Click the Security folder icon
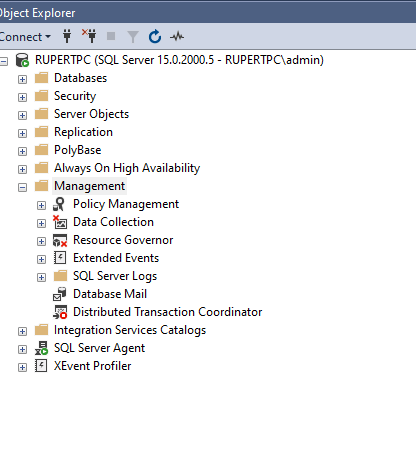The image size is (416, 459). 42,96
